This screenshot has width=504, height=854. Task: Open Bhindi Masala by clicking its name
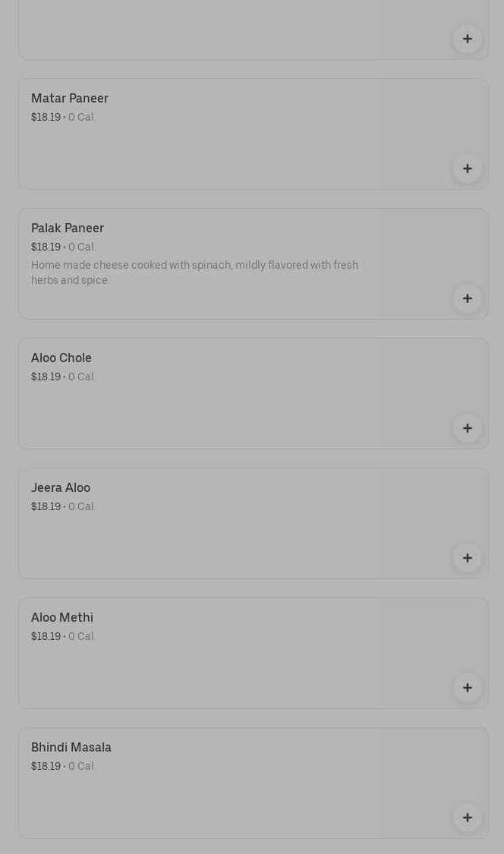tap(71, 748)
